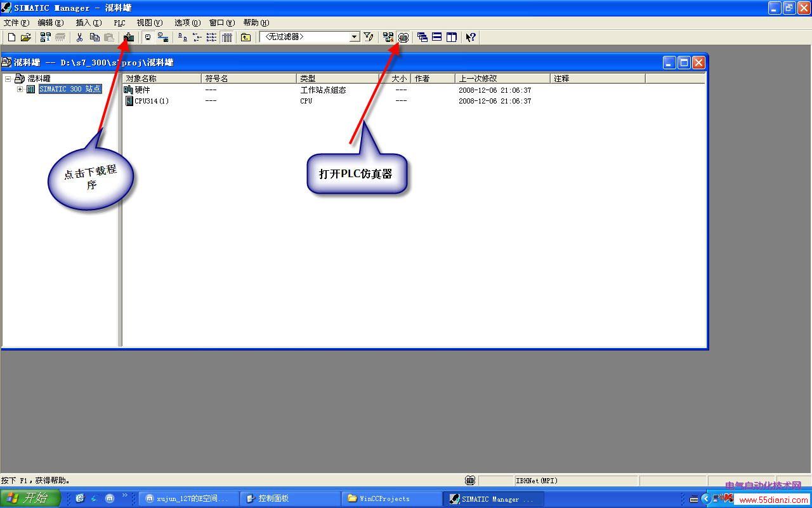Copy the selected object using toolbar

click(x=95, y=37)
